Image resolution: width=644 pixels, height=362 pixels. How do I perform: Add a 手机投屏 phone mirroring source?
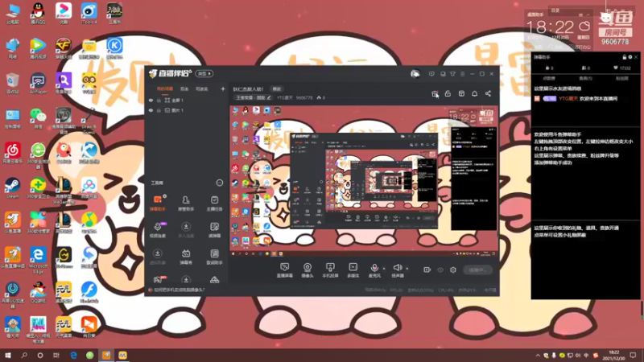(x=330, y=270)
